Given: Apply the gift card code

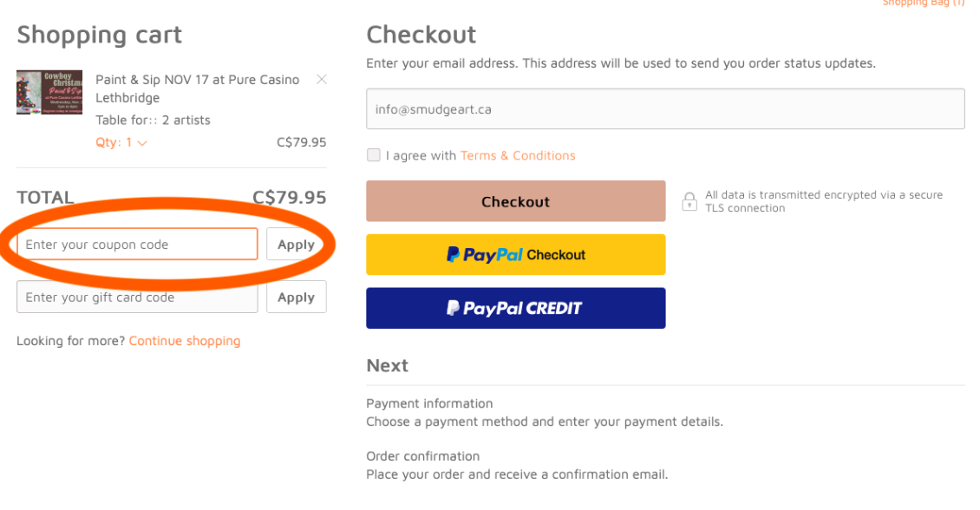Looking at the screenshot, I should 297,297.
